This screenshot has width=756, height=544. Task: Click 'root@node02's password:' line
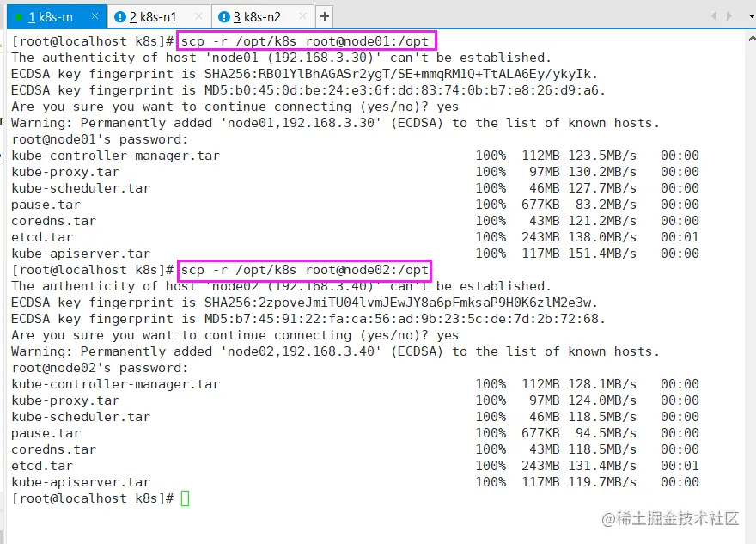coord(100,368)
